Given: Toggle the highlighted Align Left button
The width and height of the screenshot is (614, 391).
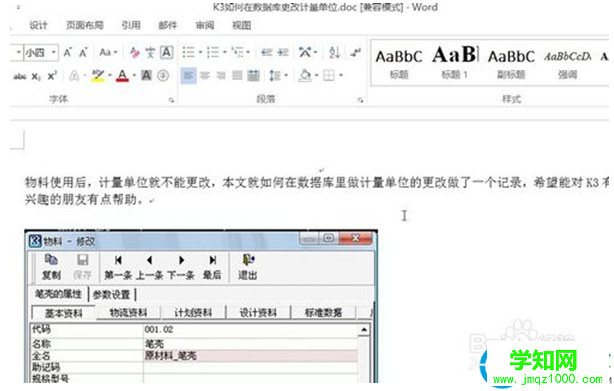Looking at the screenshot, I should [x=188, y=75].
